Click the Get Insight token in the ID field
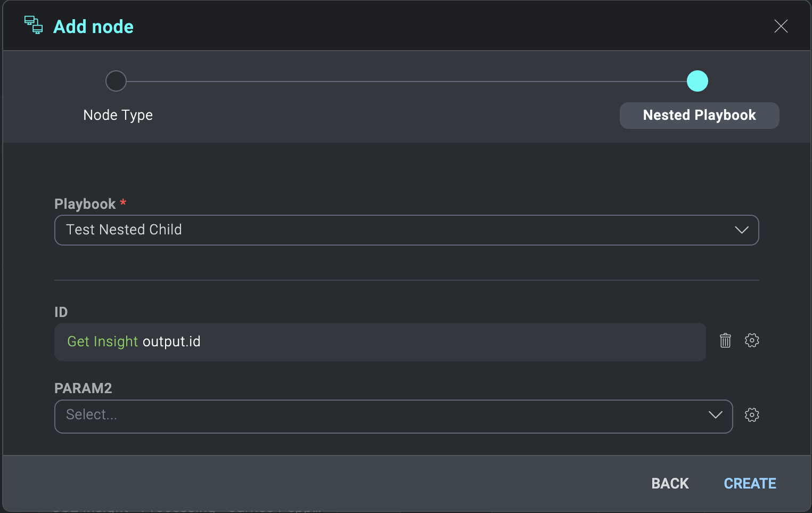This screenshot has width=812, height=513. pos(102,341)
